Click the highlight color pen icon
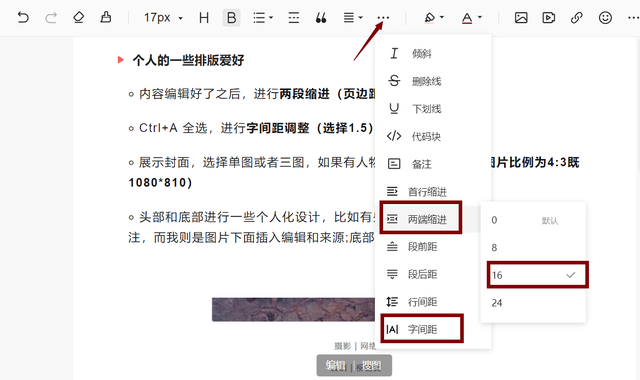This screenshot has height=380, width=640. [x=429, y=18]
